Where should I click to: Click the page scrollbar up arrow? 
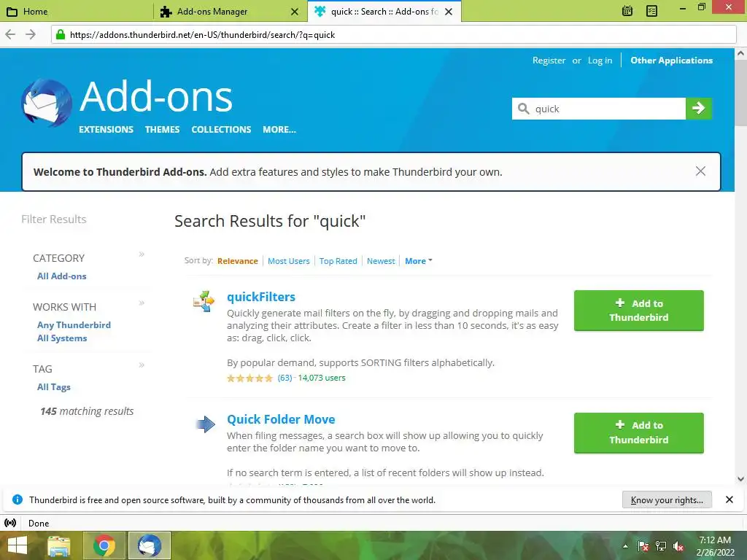pyautogui.click(x=740, y=53)
